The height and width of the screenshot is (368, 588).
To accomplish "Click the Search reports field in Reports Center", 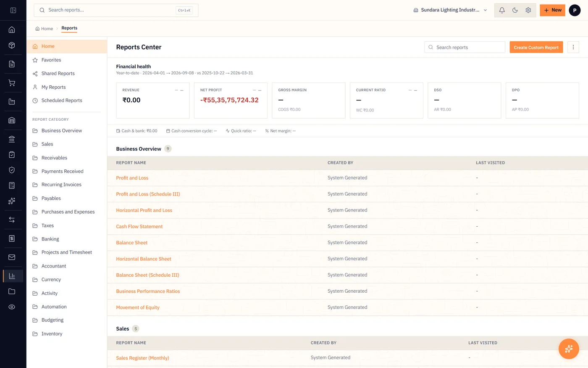I will point(465,47).
